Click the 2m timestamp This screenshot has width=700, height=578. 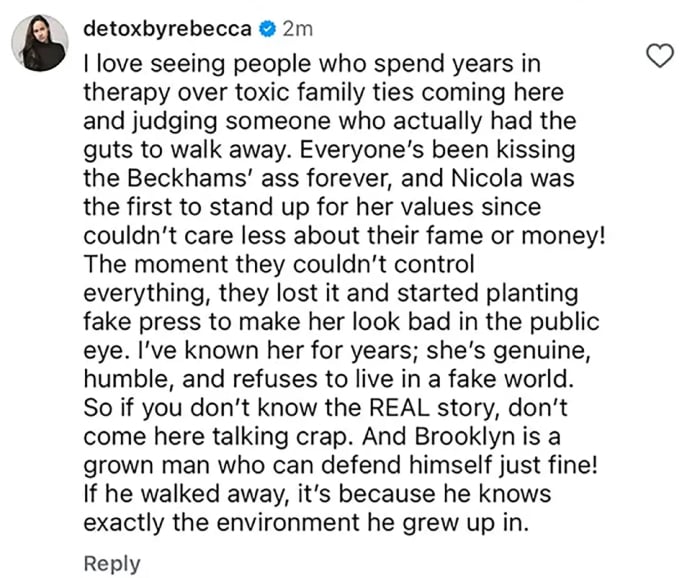click(x=299, y=30)
